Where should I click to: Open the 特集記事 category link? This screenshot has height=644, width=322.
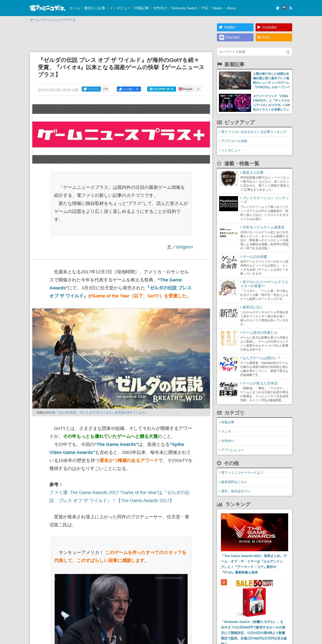coord(227,422)
